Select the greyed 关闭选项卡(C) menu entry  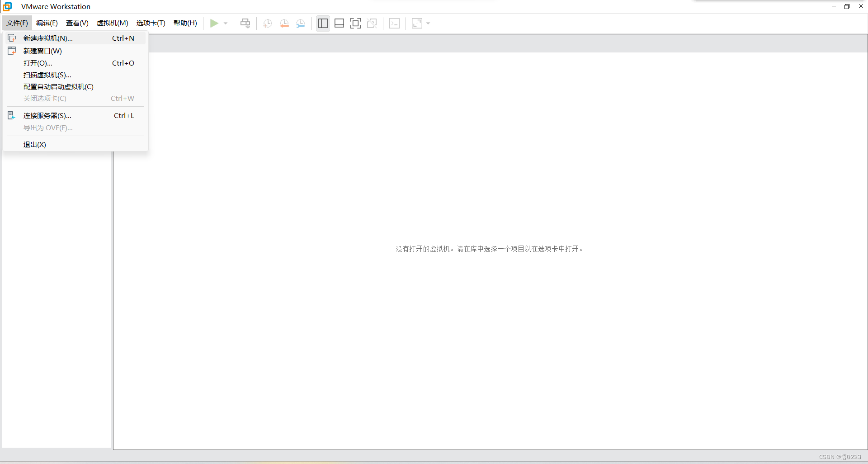point(75,98)
